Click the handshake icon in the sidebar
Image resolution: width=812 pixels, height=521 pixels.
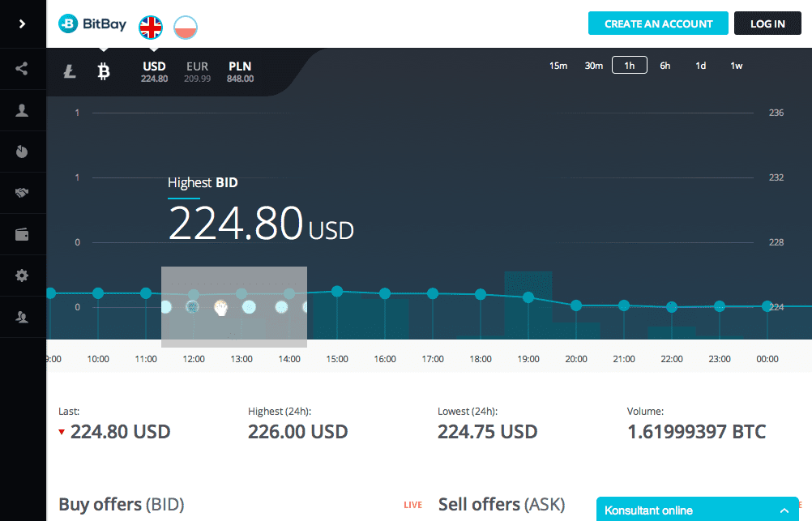[x=22, y=193]
